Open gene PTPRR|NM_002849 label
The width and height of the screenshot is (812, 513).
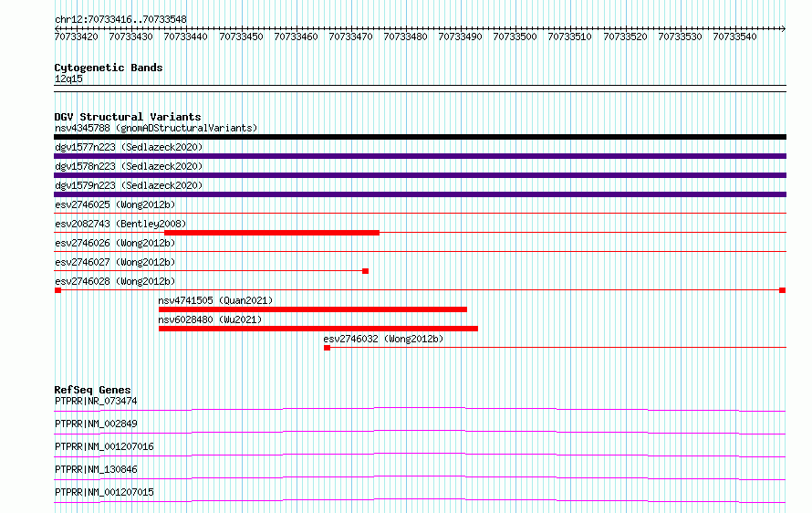click(96, 424)
